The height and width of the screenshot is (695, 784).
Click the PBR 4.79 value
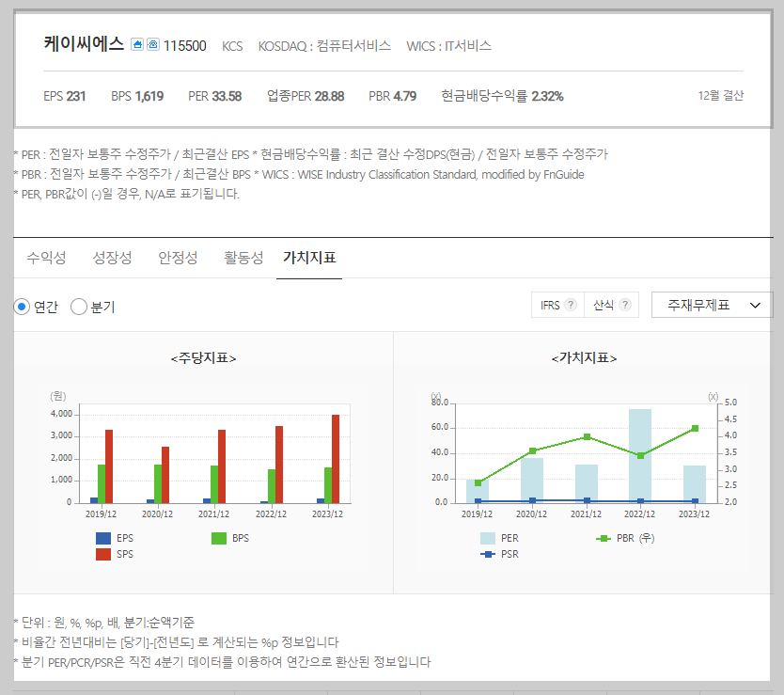tap(393, 96)
